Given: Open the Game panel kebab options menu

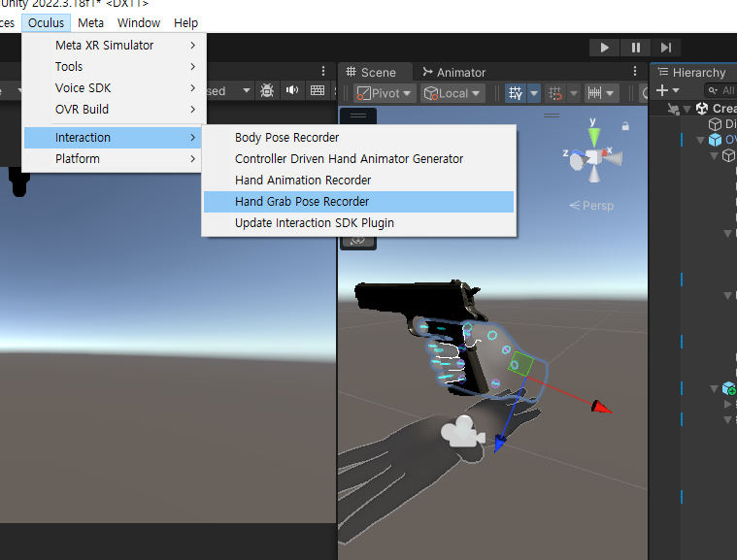Looking at the screenshot, I should (323, 71).
